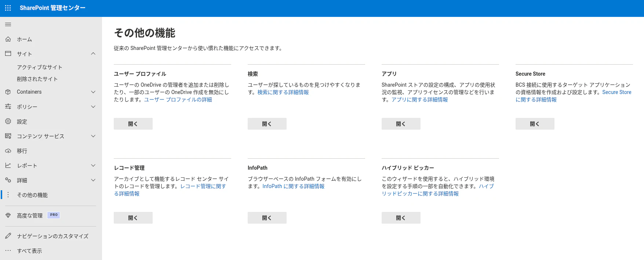Follow InfoPath に関する詳細情報 link
Viewport: 644px width, 260px height.
pyautogui.click(x=294, y=186)
